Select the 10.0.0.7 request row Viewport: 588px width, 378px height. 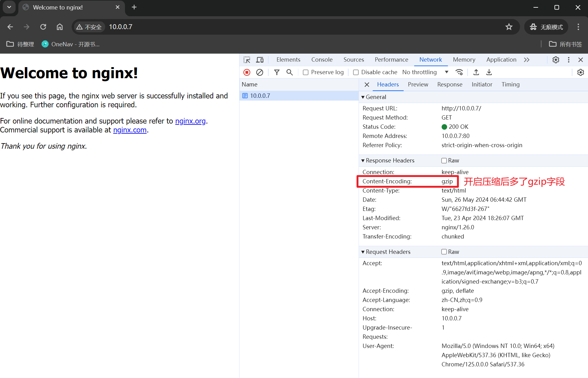(299, 96)
